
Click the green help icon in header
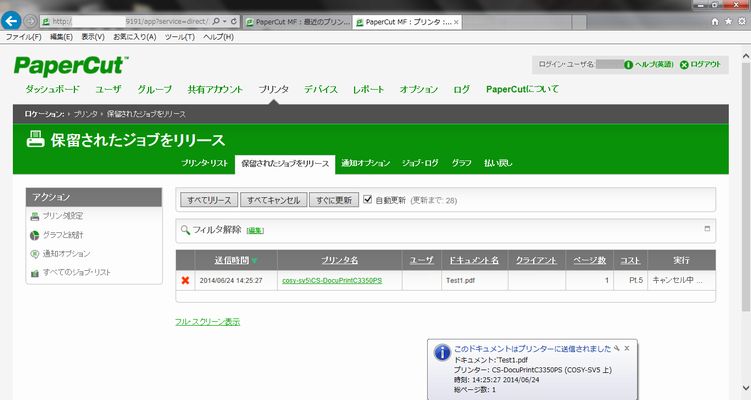(x=628, y=65)
